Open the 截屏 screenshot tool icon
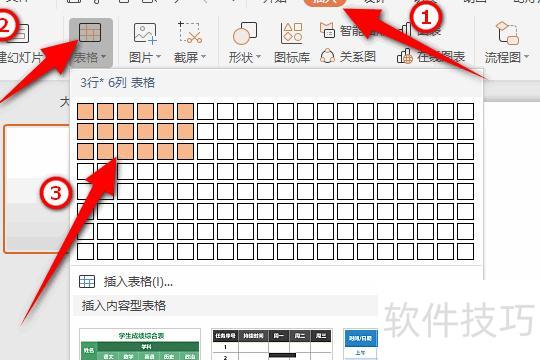Viewport: 540px width, 360px height. click(190, 32)
